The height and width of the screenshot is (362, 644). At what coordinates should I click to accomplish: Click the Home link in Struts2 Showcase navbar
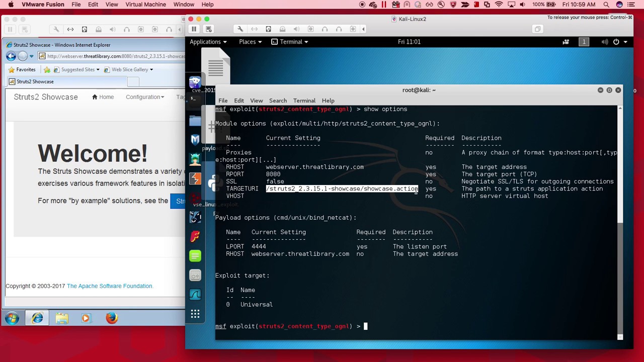click(x=103, y=97)
